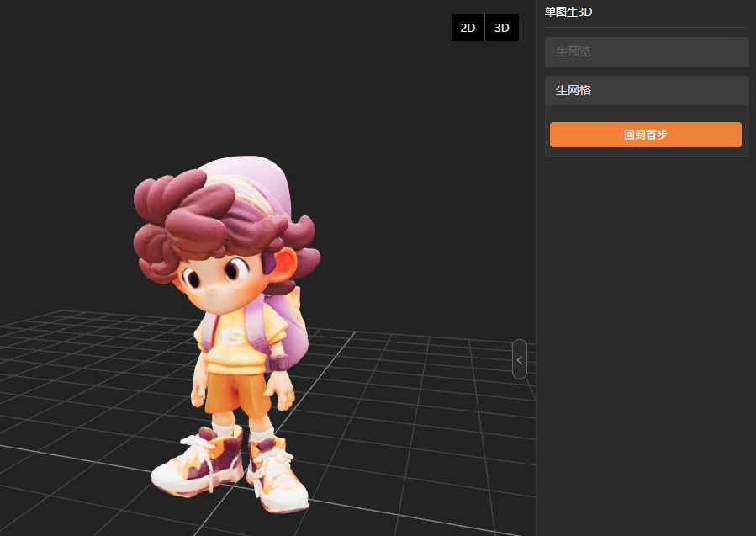Image resolution: width=756 pixels, height=536 pixels.
Task: Click the empty dark area below 回到首步
Action: tap(646, 337)
